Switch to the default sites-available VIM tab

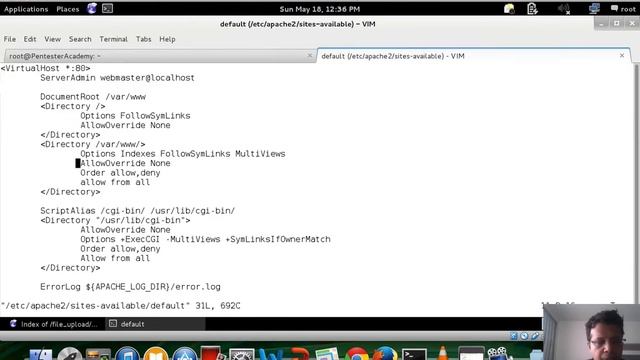coord(473,56)
